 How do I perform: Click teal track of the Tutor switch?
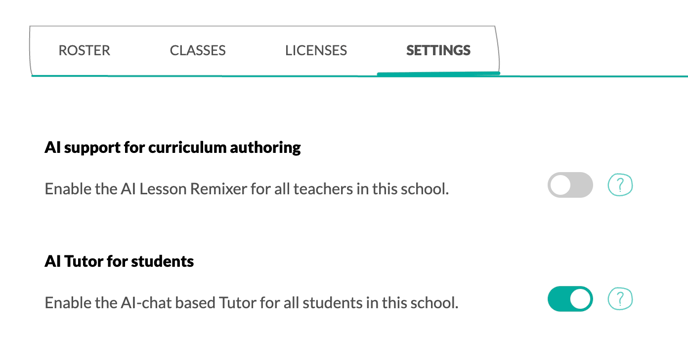(558, 299)
